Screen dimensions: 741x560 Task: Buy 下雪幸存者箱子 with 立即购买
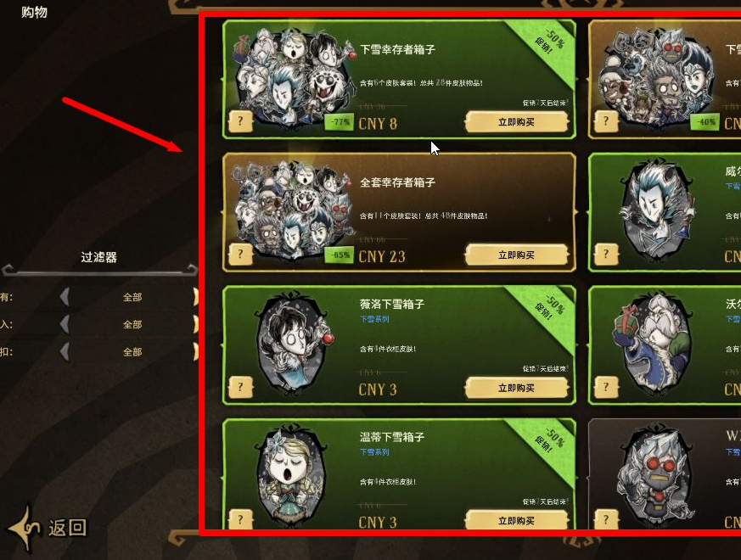click(517, 122)
